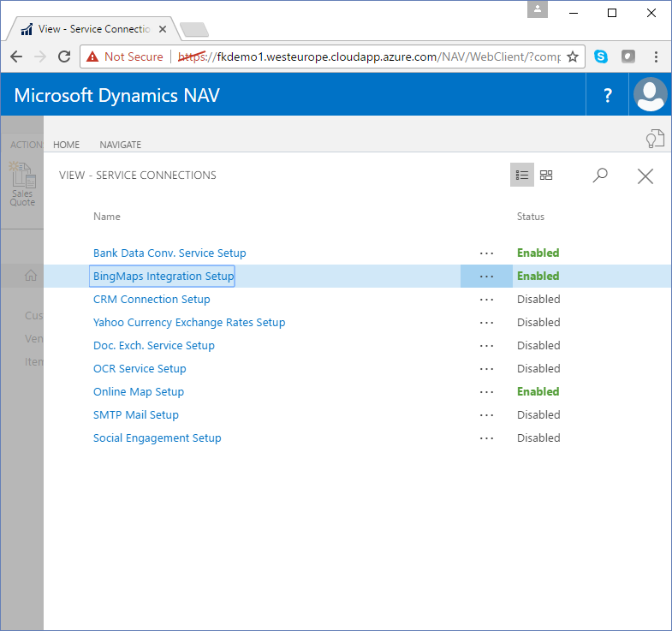Open Bank Data Conv. Service Setup link
The image size is (672, 631).
(169, 253)
